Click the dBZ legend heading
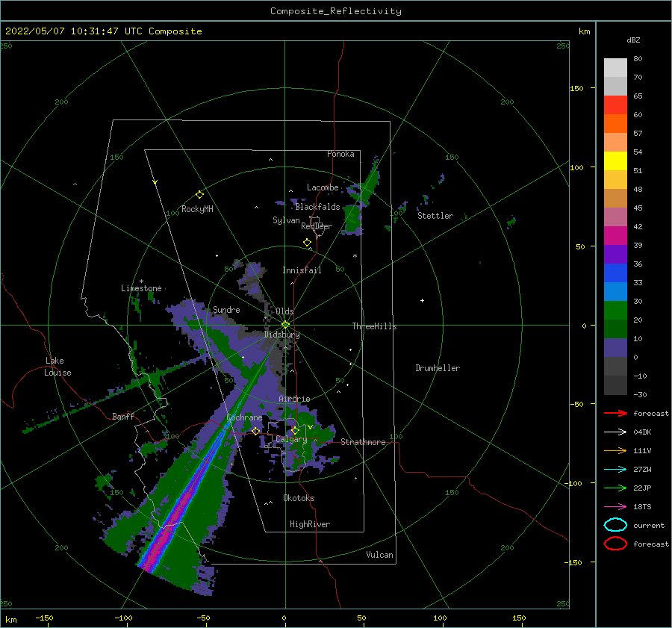672x628 pixels. tap(633, 40)
